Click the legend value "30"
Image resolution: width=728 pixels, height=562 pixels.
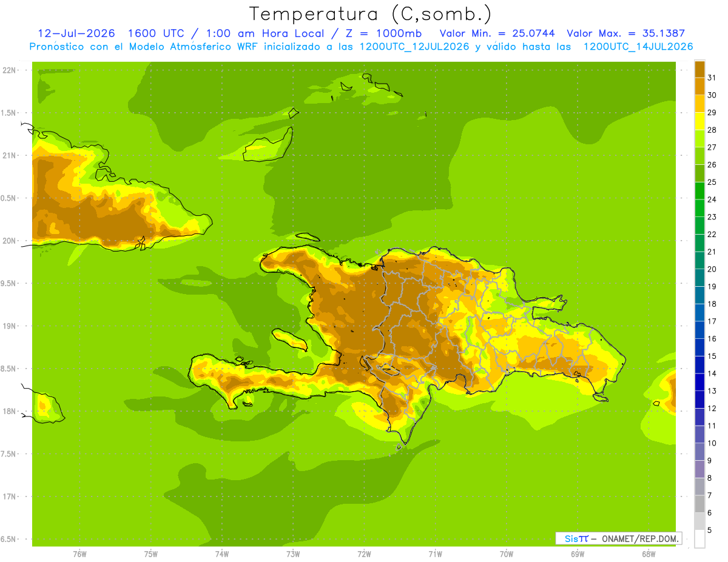coord(712,95)
